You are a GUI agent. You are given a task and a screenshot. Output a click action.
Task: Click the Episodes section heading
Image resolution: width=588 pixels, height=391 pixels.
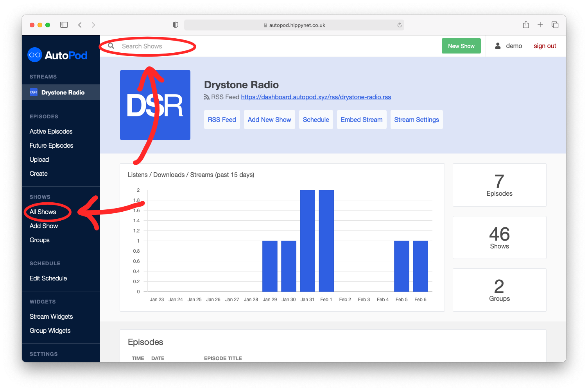(145, 342)
